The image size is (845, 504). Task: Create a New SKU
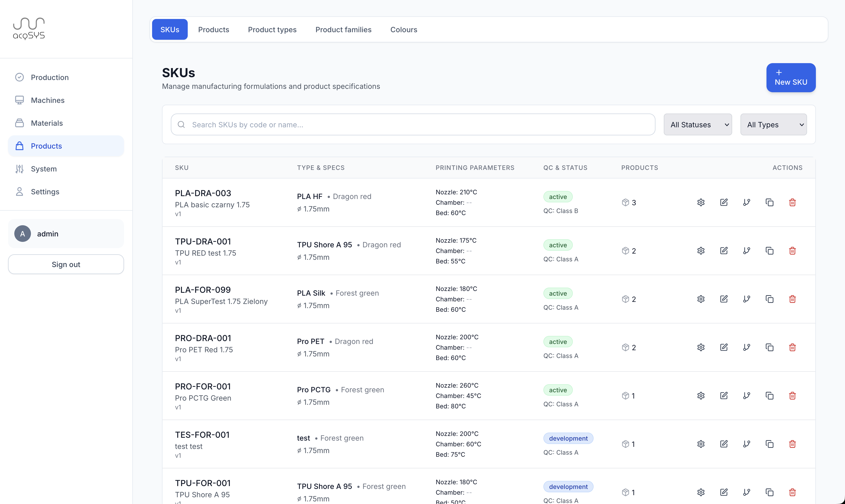point(791,78)
